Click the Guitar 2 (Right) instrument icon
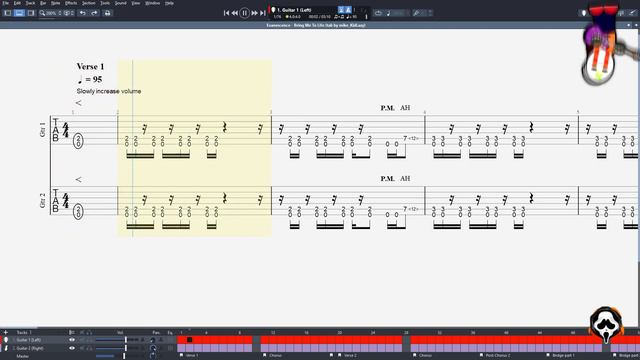 coord(6,348)
